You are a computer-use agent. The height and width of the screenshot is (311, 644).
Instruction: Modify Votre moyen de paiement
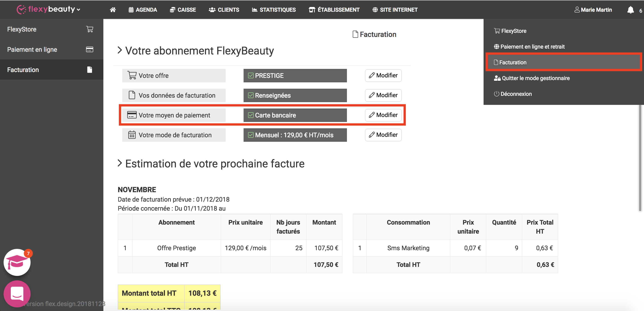tap(383, 115)
